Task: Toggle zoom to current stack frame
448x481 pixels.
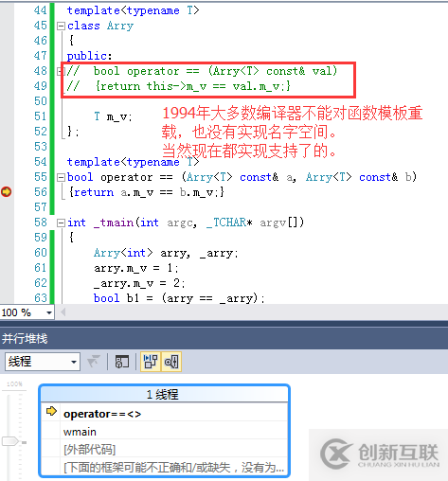Action: coord(171,362)
